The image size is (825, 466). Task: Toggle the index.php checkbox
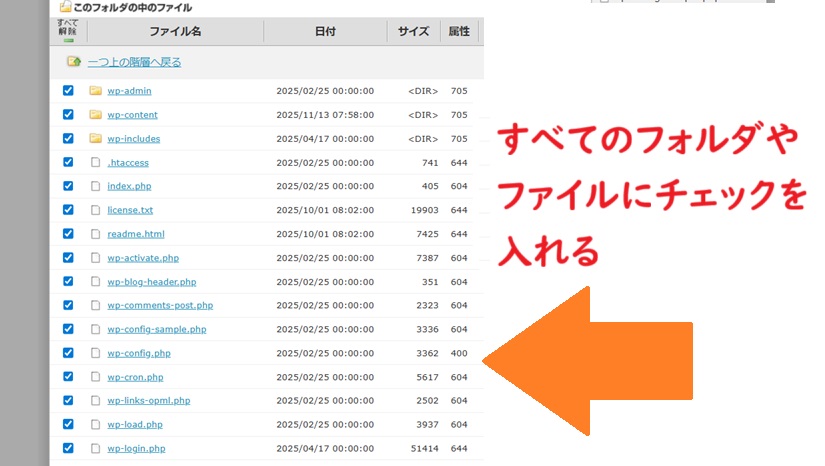pos(68,186)
